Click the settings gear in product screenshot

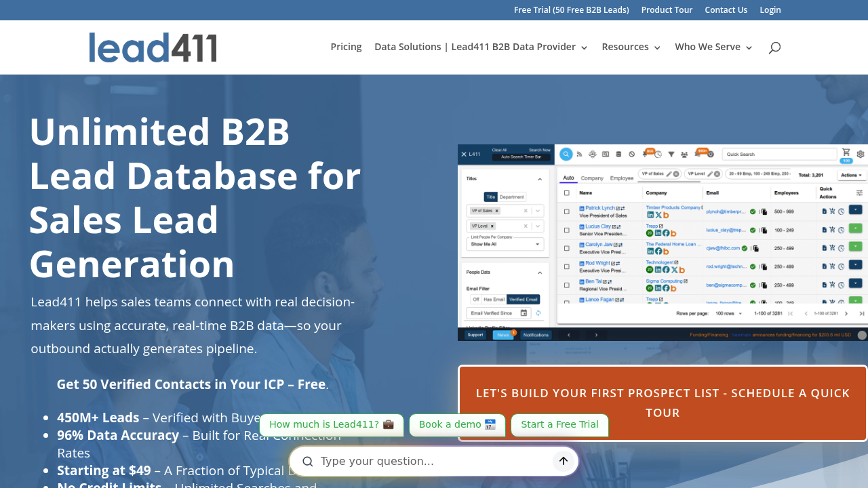coord(861,154)
